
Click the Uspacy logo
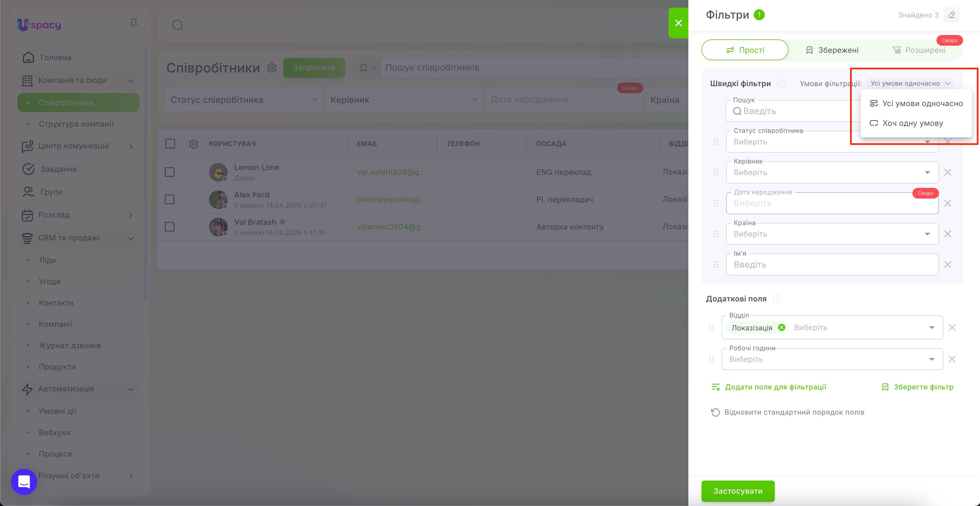[39, 25]
